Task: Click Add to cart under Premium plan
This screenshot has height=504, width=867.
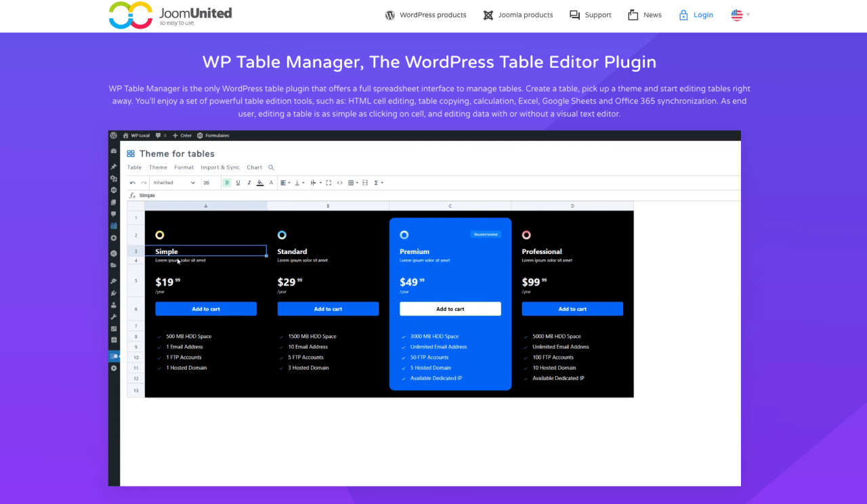Action: [450, 309]
